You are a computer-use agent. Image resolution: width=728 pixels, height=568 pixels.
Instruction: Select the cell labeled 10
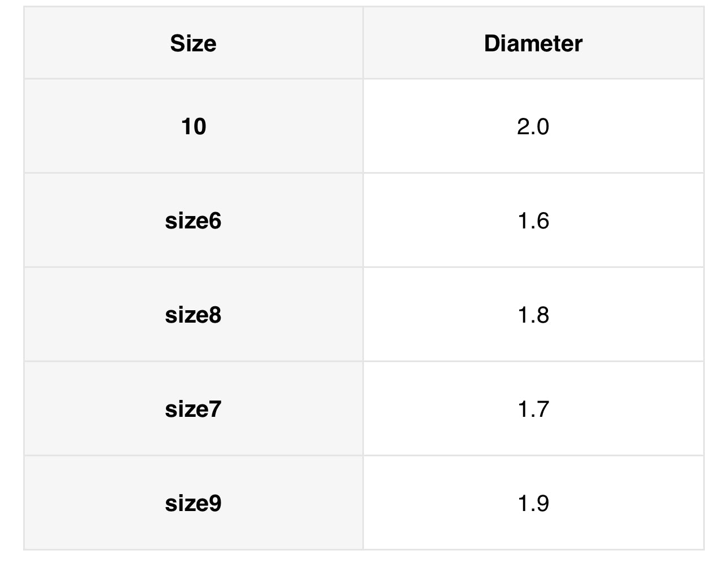pos(193,126)
